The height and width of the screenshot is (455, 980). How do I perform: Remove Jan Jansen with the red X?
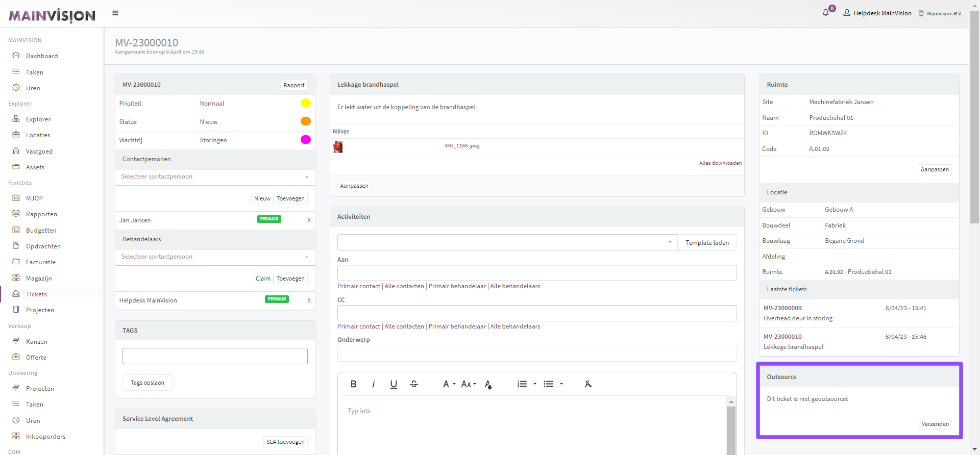coord(309,220)
